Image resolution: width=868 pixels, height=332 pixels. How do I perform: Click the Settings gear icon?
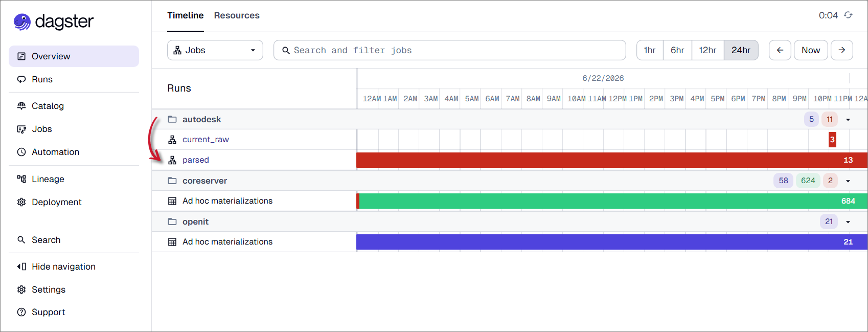pyautogui.click(x=21, y=290)
